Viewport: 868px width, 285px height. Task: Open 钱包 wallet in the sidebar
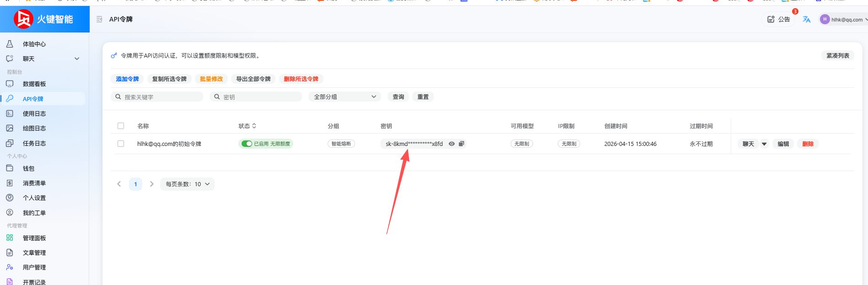tap(28, 168)
